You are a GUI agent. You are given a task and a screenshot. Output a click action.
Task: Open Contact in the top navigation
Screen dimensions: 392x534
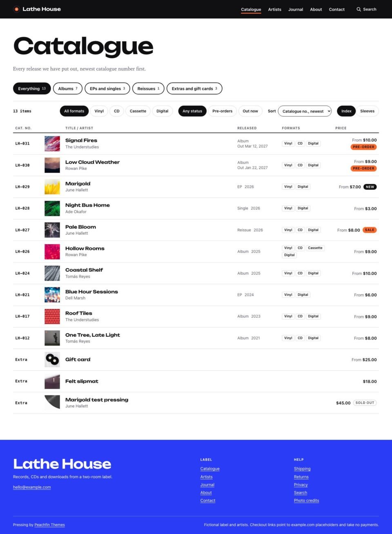coord(337,9)
